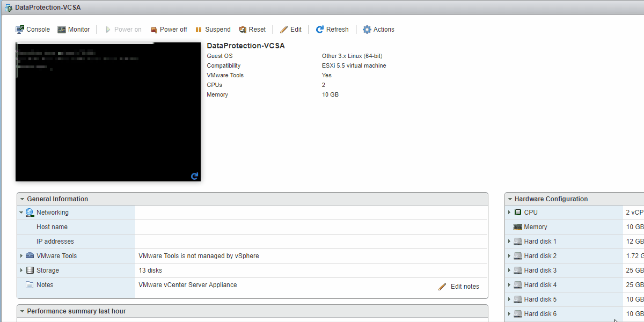Click the Hard disk 6 drive icon
Viewport: 644px width, 322px height.
[x=518, y=314]
